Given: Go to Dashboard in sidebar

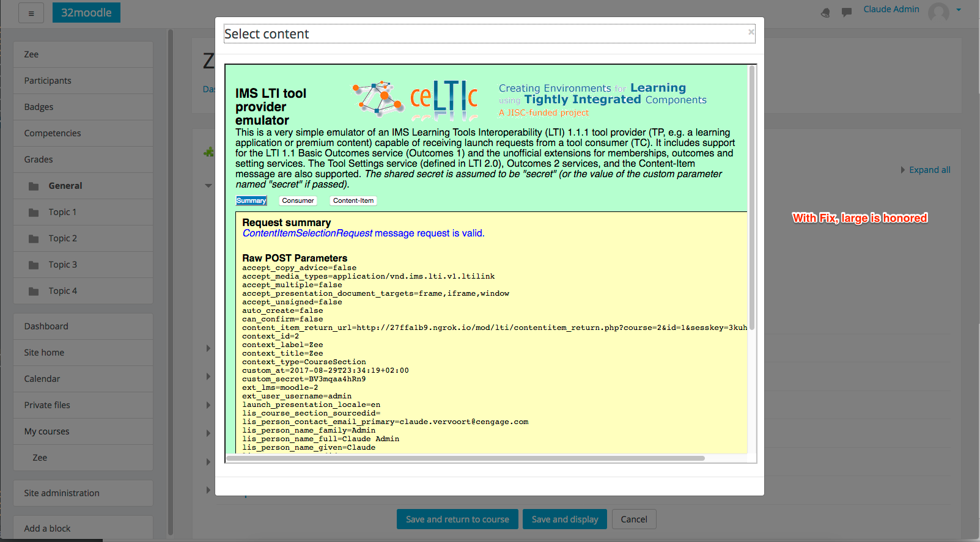Looking at the screenshot, I should pyautogui.click(x=83, y=326).
